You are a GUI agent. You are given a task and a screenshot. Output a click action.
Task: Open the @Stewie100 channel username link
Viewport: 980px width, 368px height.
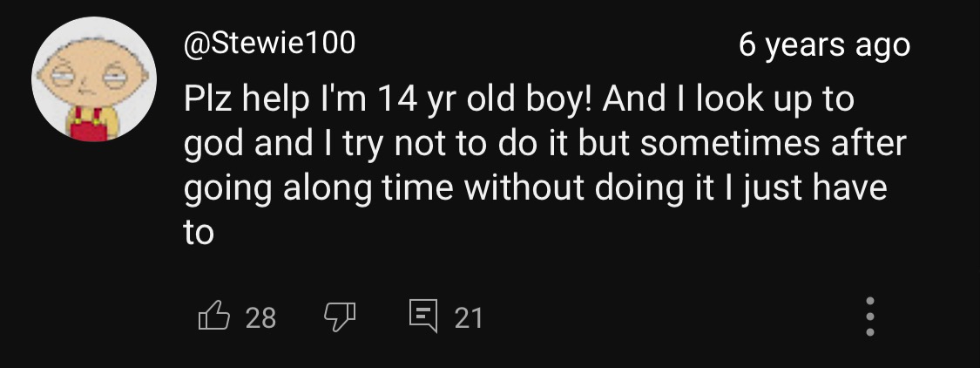pos(269,44)
